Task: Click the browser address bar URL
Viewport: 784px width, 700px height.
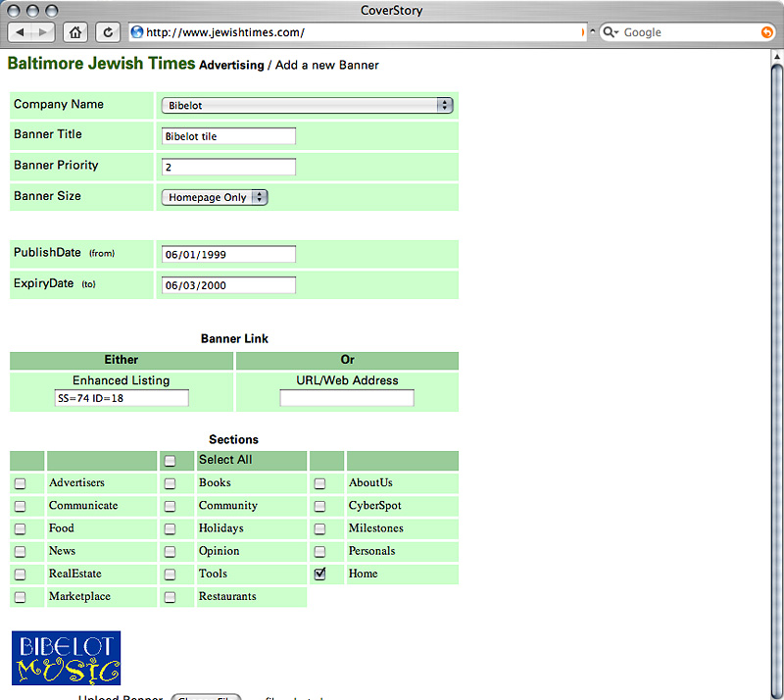Action: coord(358,32)
